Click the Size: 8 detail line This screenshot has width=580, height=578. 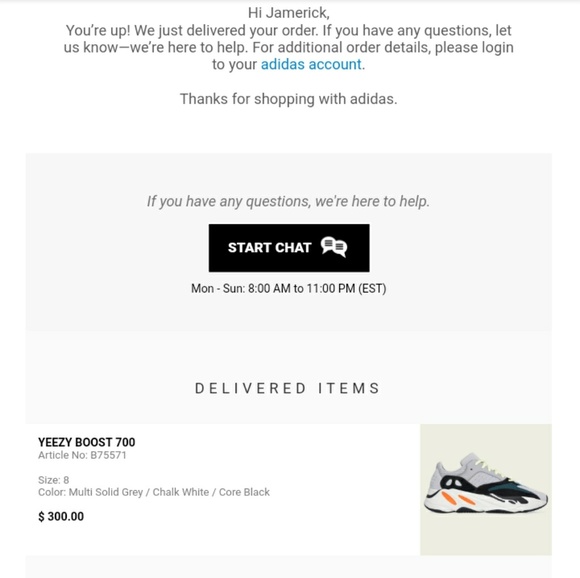pyautogui.click(x=54, y=480)
